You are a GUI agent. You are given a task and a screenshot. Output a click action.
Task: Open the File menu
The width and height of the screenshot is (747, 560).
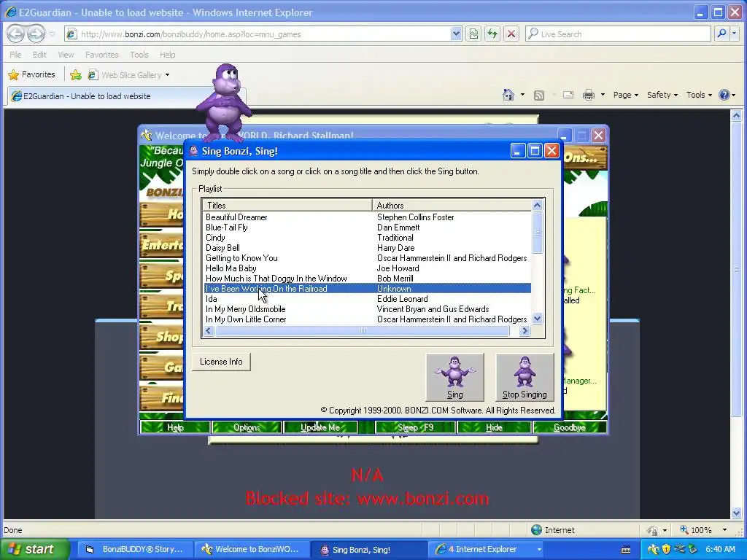tap(15, 55)
